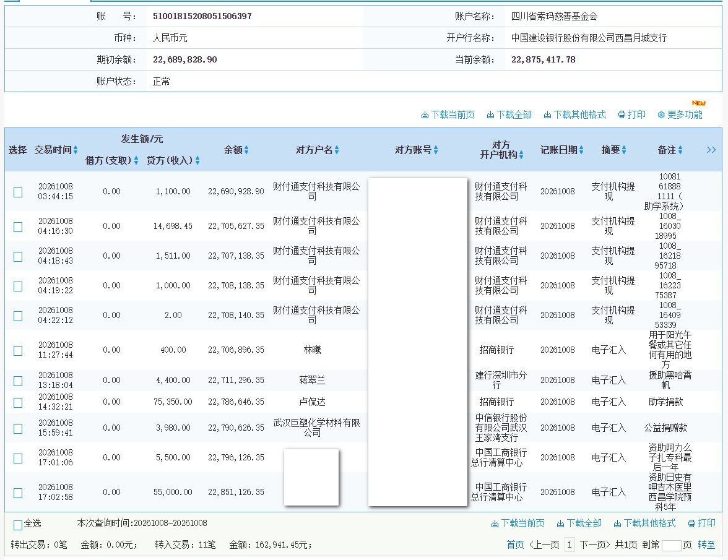Tick the 全选 select-all checkbox
728x560 pixels.
coord(18,525)
